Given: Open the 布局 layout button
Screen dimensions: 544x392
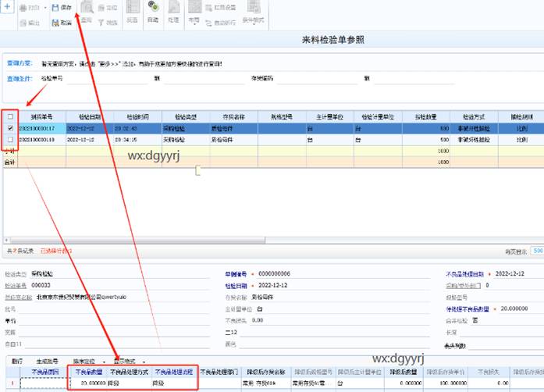Looking at the screenshot, I should click(194, 12).
